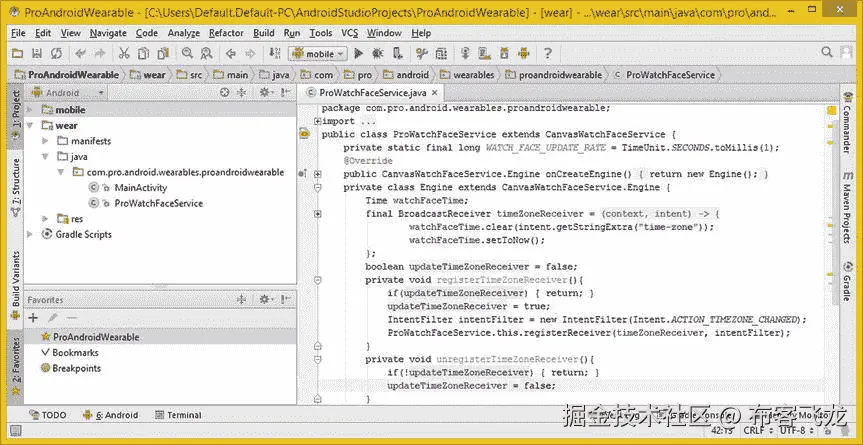Toggle the Commander side panel
The image size is (863, 445).
[846, 122]
